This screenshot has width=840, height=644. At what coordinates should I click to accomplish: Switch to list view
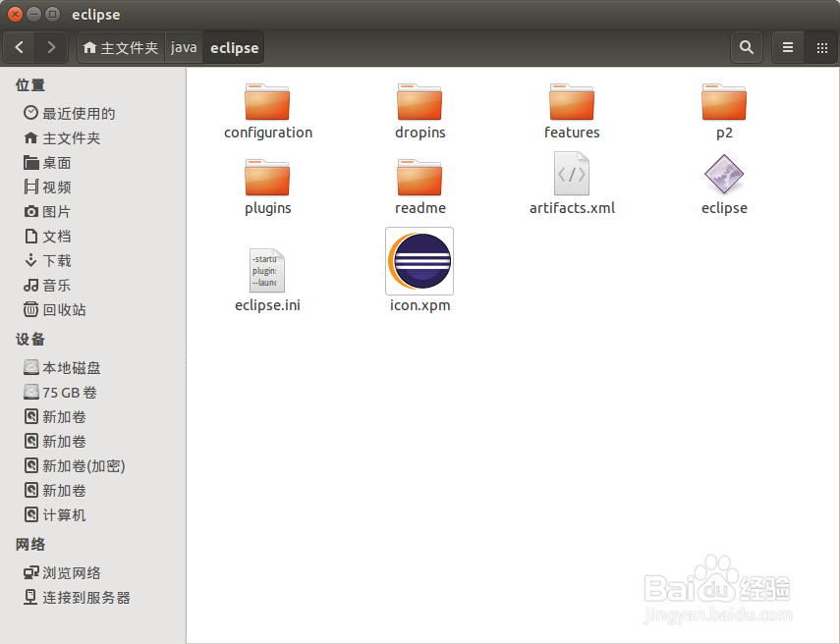pyautogui.click(x=788, y=48)
